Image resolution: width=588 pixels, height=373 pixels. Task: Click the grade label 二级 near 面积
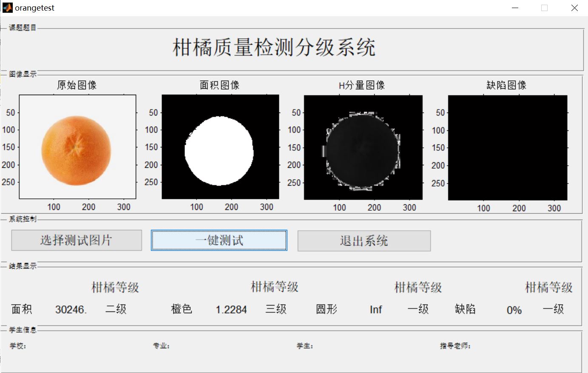(116, 309)
